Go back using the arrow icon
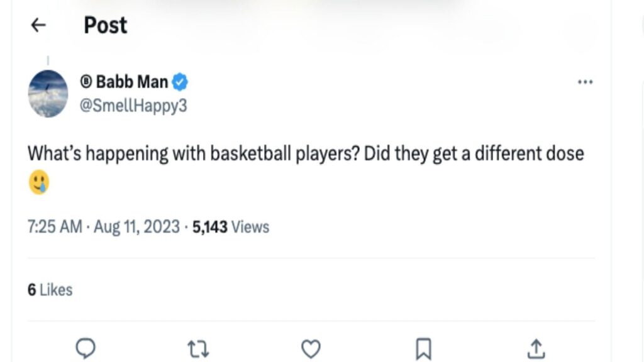 click(x=38, y=25)
